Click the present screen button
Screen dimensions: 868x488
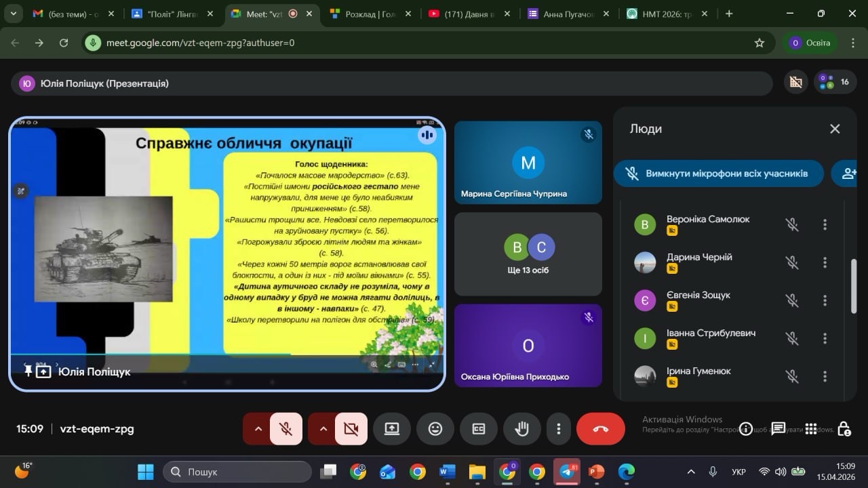(x=391, y=429)
